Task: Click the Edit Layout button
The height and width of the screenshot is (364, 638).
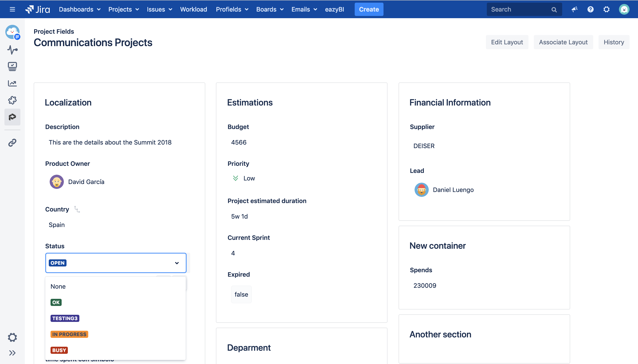Action: (x=507, y=42)
